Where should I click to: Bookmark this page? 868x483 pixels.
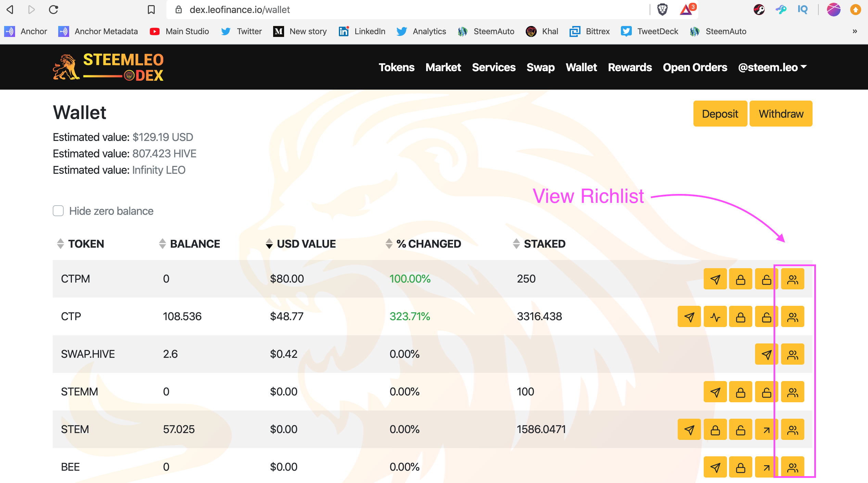(x=151, y=10)
